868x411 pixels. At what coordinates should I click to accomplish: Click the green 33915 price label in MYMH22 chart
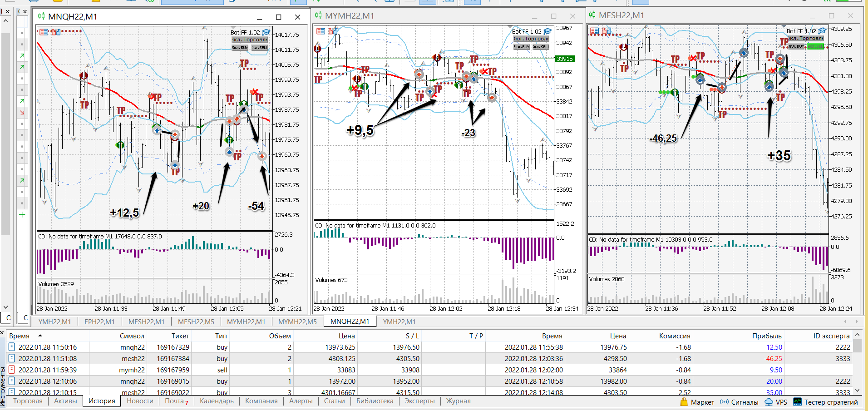click(565, 59)
